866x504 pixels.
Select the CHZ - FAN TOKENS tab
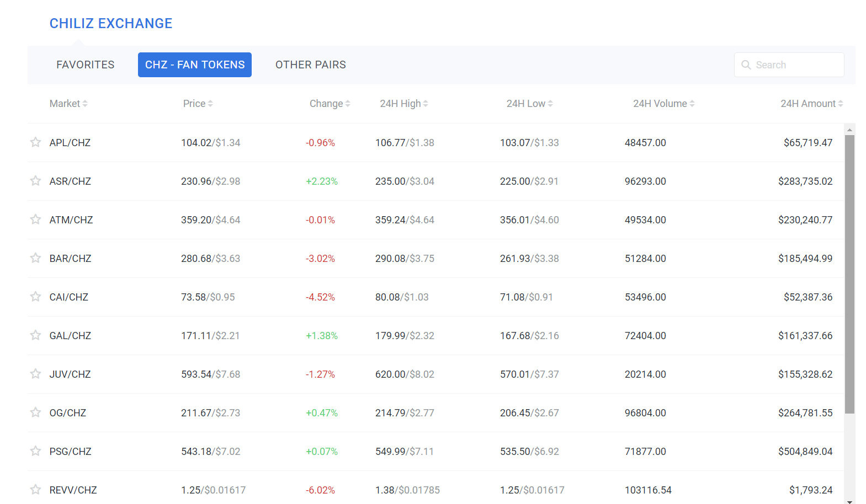coord(195,65)
